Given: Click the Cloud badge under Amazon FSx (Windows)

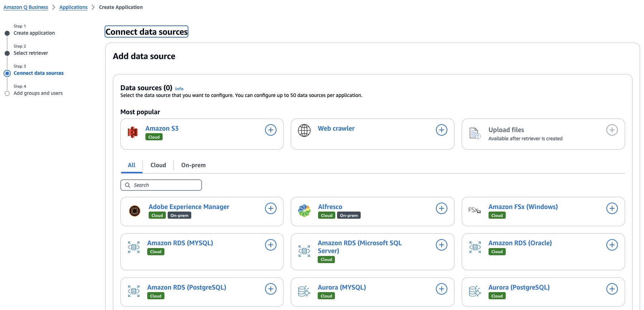Looking at the screenshot, I should point(497,215).
